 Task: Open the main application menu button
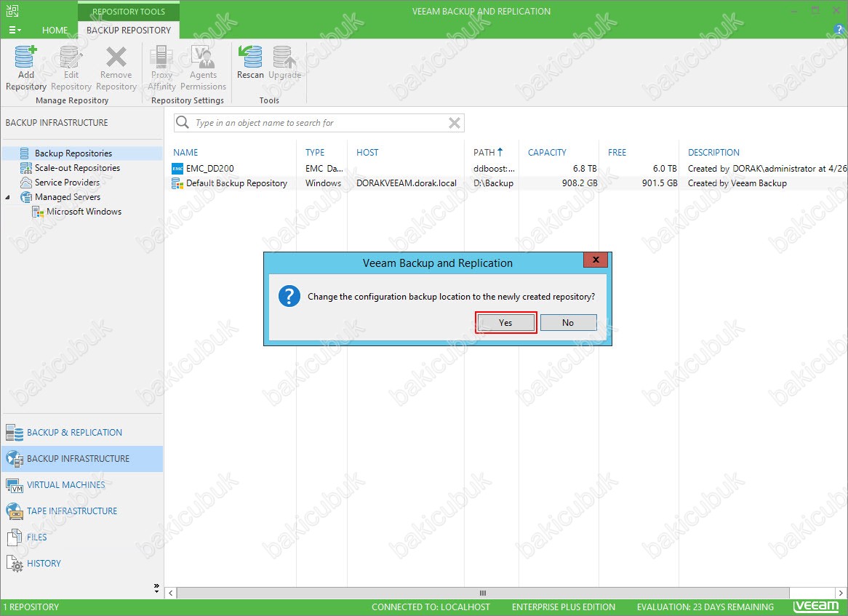tap(15, 31)
